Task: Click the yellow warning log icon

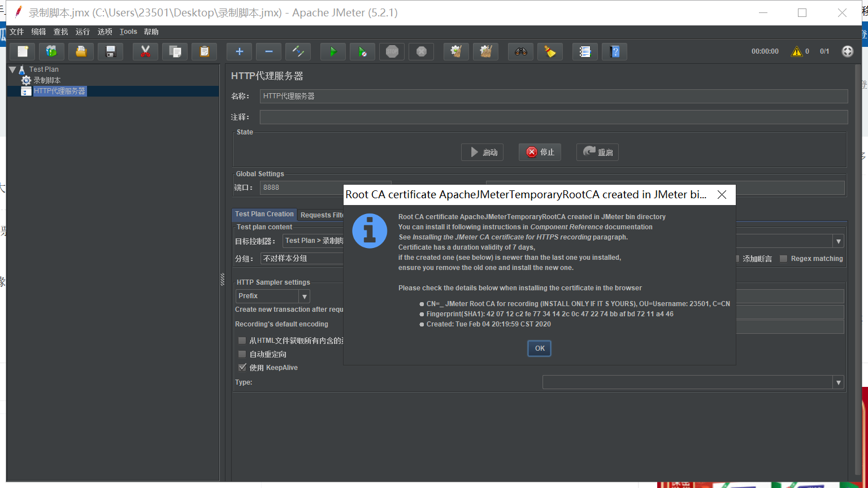Action: 797,51
